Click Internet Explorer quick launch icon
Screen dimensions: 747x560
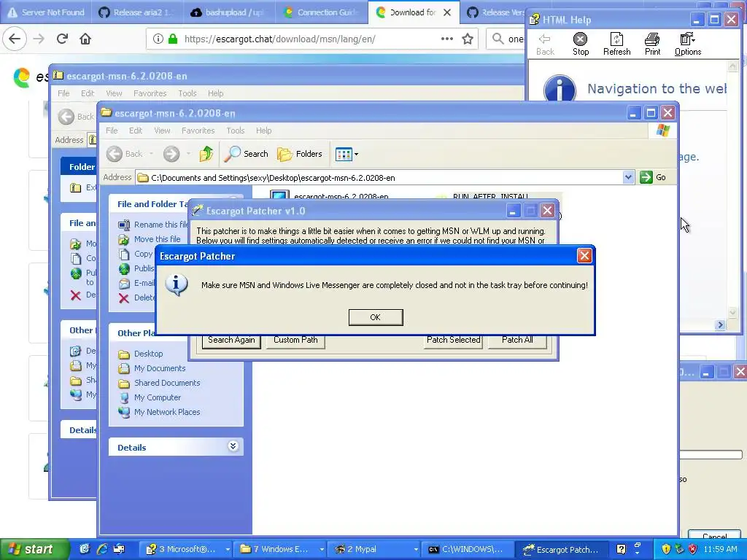tap(102, 549)
